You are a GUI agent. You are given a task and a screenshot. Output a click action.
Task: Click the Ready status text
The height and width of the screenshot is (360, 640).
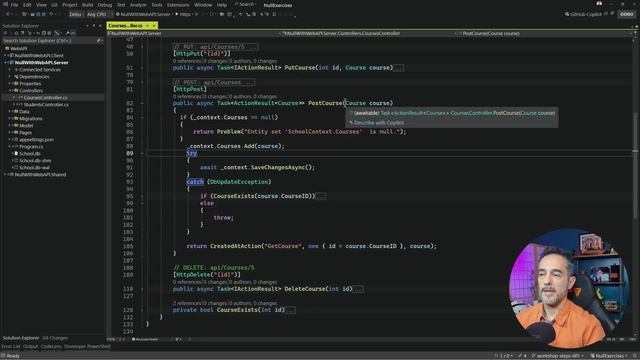click(13, 356)
